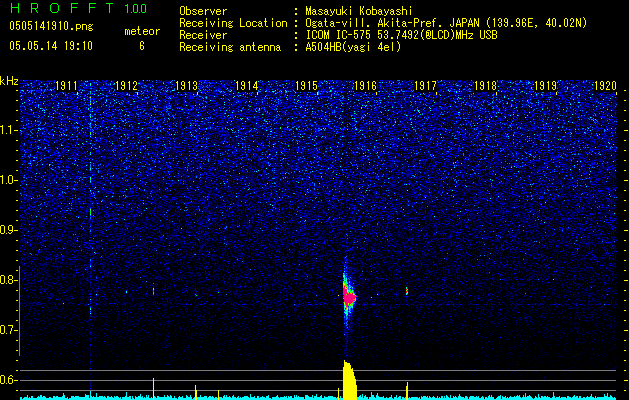
Task: Click the 1919 time marker
Action: coord(545,86)
